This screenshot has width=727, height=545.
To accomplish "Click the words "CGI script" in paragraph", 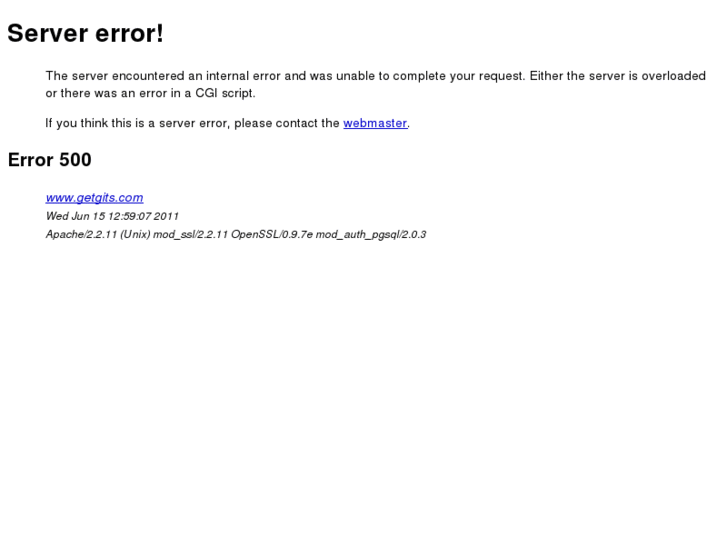I will pyautogui.click(x=225, y=93).
